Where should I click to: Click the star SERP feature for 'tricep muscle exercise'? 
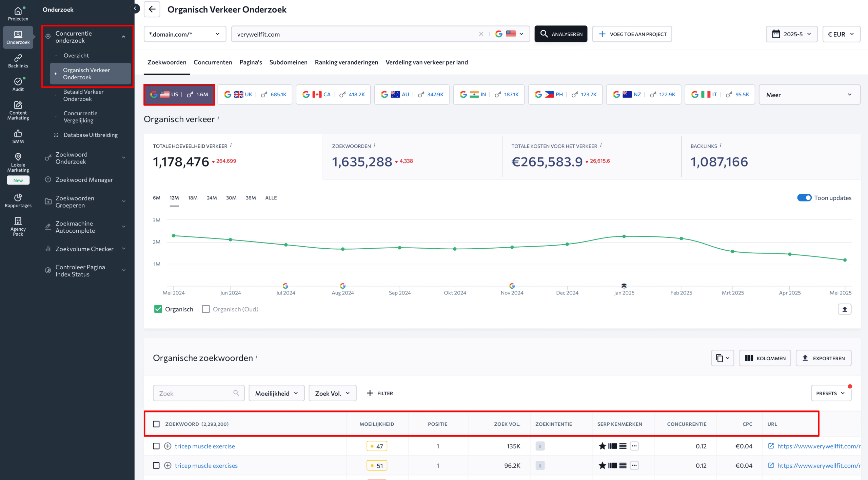[x=602, y=446]
